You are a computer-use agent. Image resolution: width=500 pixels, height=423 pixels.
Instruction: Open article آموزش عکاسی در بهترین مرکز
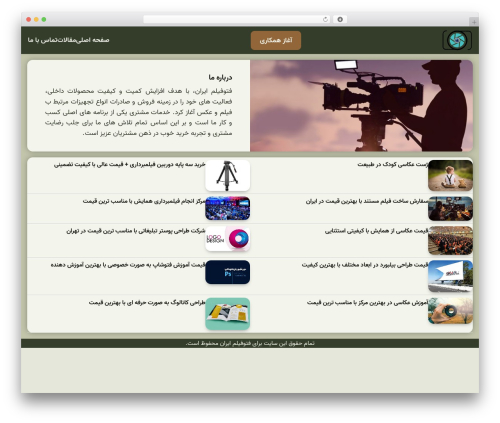368,302
